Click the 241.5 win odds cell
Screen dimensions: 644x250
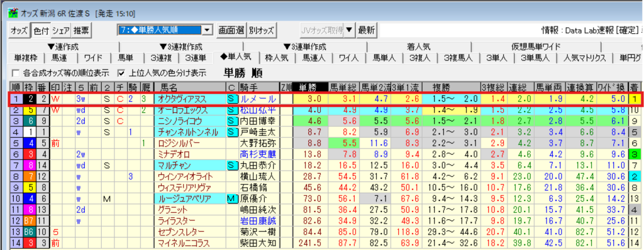(311, 243)
